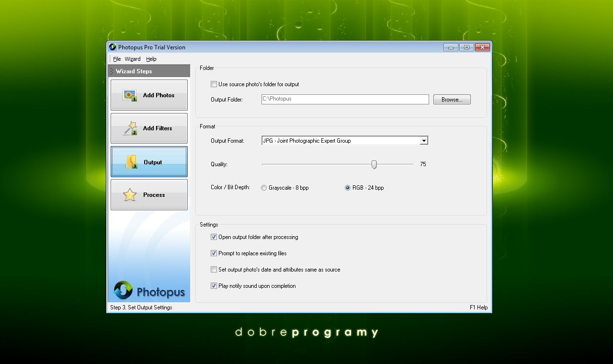Click the Wizard Steps panel grip handle
The image size is (613, 364).
click(112, 71)
